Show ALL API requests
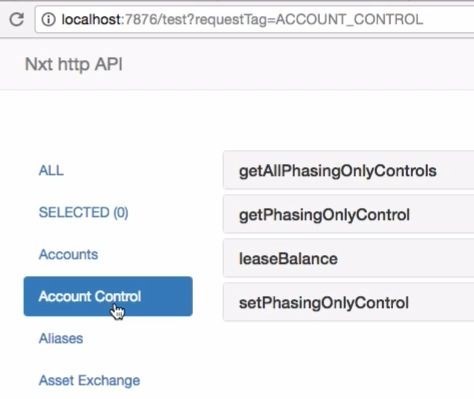This screenshot has height=399, width=474. (51, 170)
